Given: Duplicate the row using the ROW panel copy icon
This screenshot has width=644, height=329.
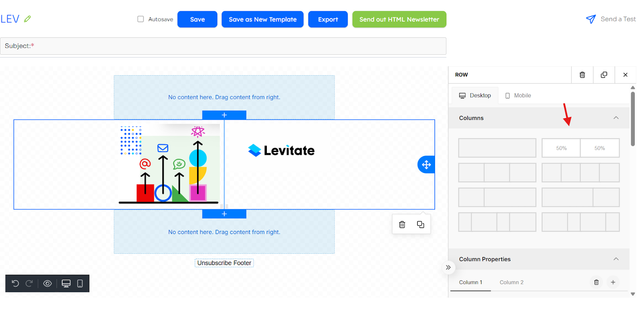Looking at the screenshot, I should click(x=604, y=75).
